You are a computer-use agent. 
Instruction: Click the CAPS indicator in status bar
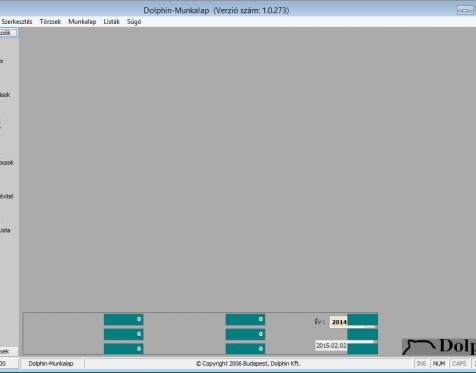[459, 364]
